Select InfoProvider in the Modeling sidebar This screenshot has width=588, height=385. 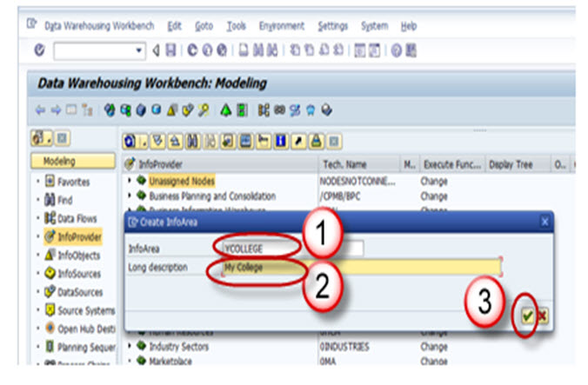[x=78, y=236]
